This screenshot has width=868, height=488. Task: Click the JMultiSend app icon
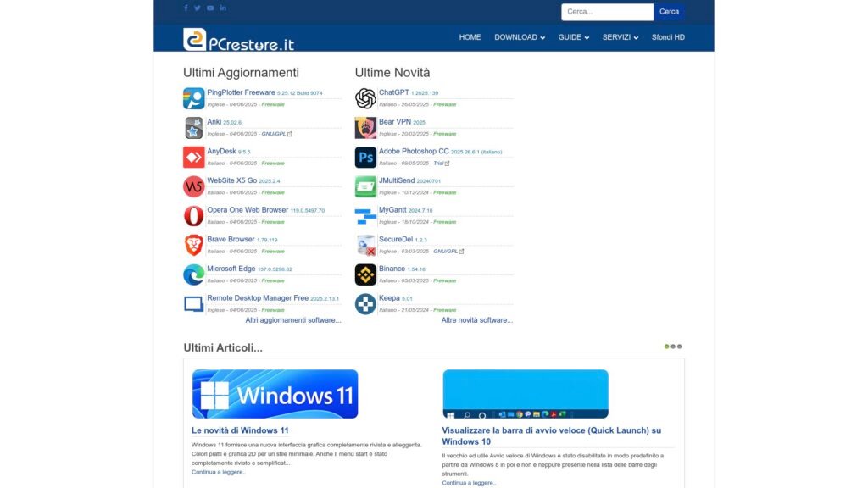365,186
